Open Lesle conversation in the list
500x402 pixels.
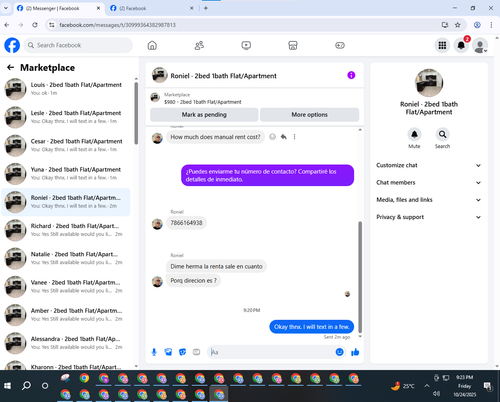click(66, 117)
